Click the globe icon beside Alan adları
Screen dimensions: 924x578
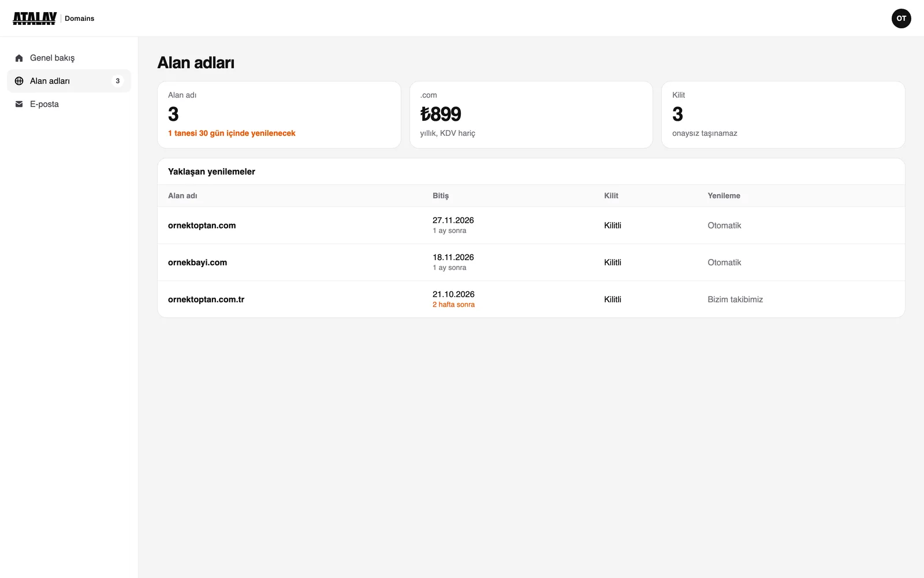click(19, 81)
